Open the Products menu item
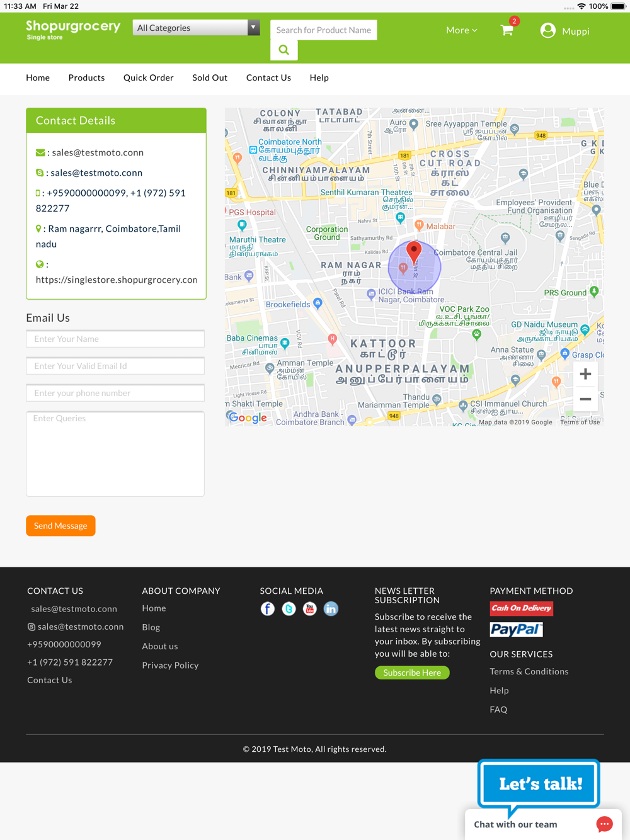Image resolution: width=630 pixels, height=840 pixels. [86, 77]
